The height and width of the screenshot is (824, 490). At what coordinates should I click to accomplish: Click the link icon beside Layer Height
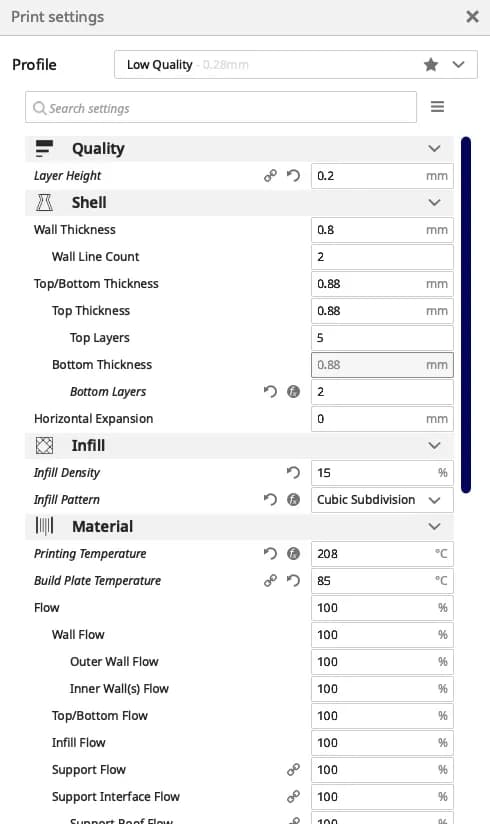(x=270, y=176)
